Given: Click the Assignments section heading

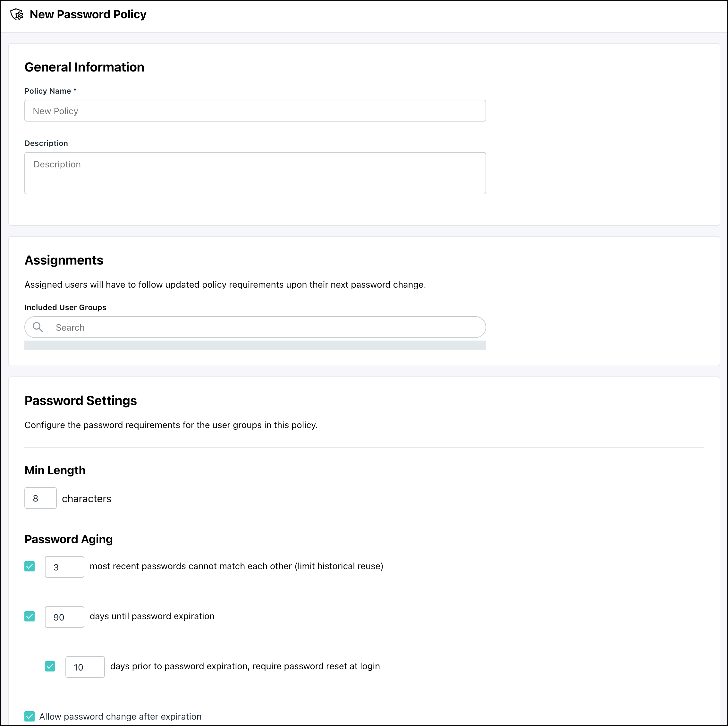Looking at the screenshot, I should pyautogui.click(x=64, y=260).
